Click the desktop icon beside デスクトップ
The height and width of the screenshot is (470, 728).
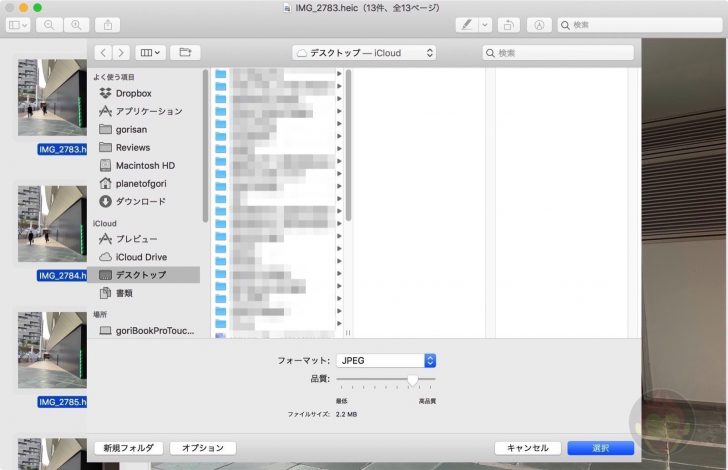[x=105, y=275]
